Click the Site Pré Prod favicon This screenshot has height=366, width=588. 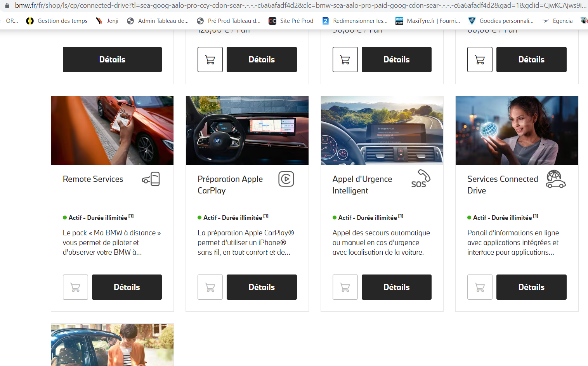click(272, 21)
